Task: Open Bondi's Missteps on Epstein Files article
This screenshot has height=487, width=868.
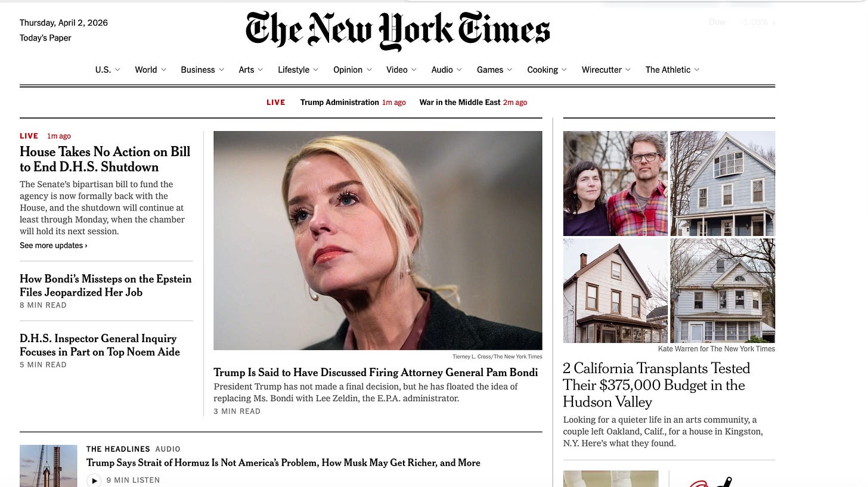Action: coord(106,286)
